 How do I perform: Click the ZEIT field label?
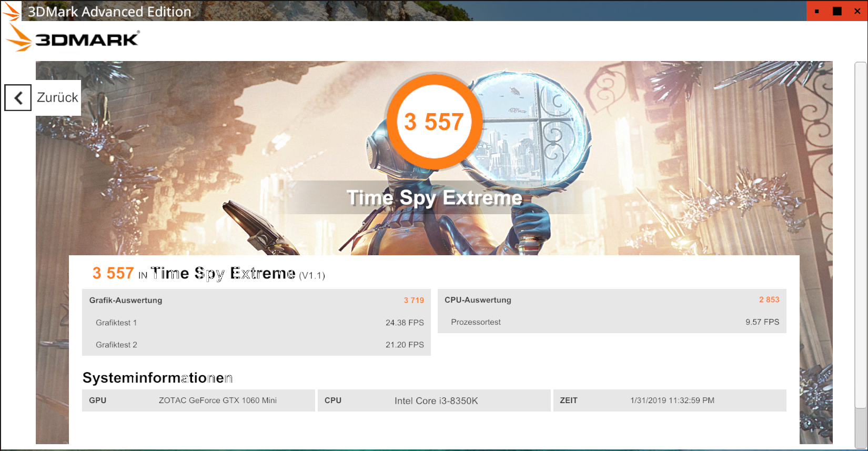(x=569, y=400)
